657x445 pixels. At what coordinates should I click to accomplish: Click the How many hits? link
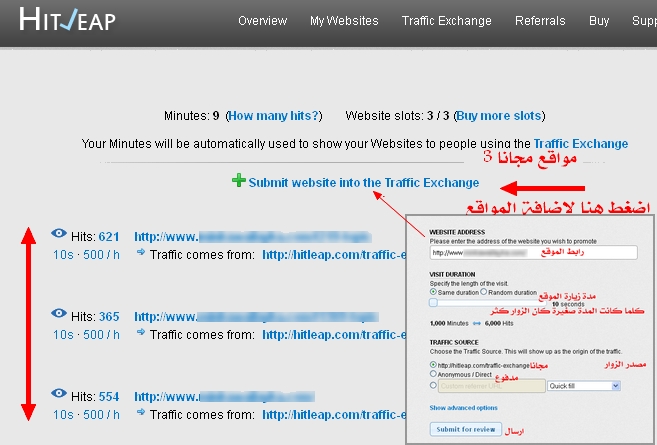coord(274,116)
